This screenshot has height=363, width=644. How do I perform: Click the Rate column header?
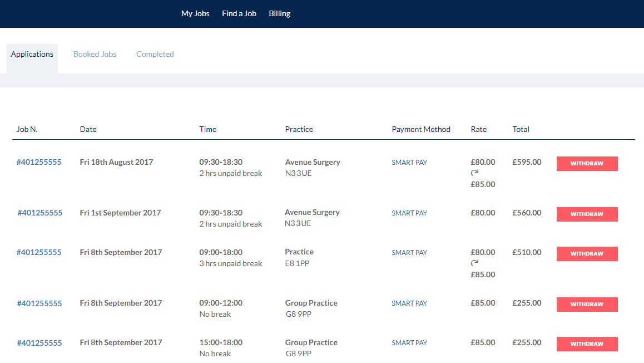478,129
